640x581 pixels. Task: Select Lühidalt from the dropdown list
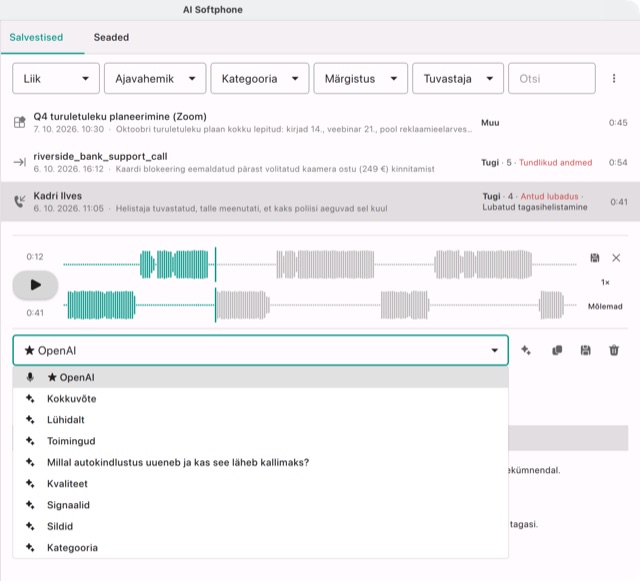[260, 420]
